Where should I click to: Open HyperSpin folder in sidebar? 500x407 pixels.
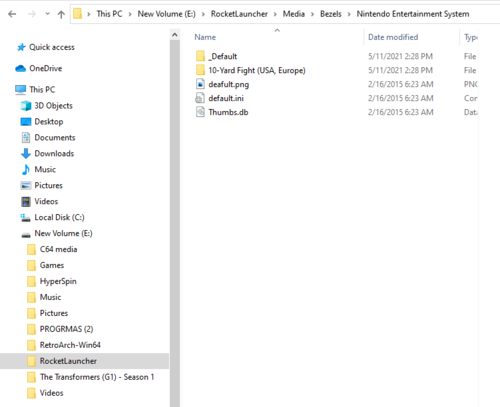click(58, 281)
